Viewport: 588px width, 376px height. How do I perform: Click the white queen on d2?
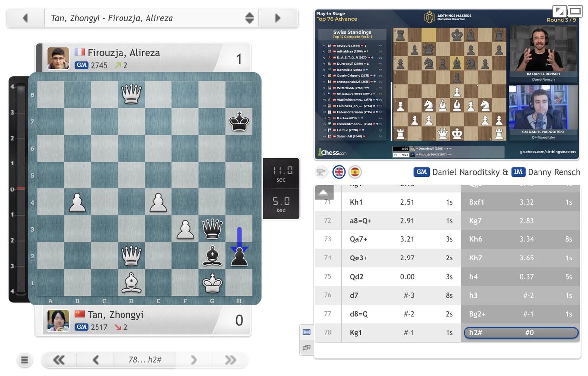coord(131,256)
